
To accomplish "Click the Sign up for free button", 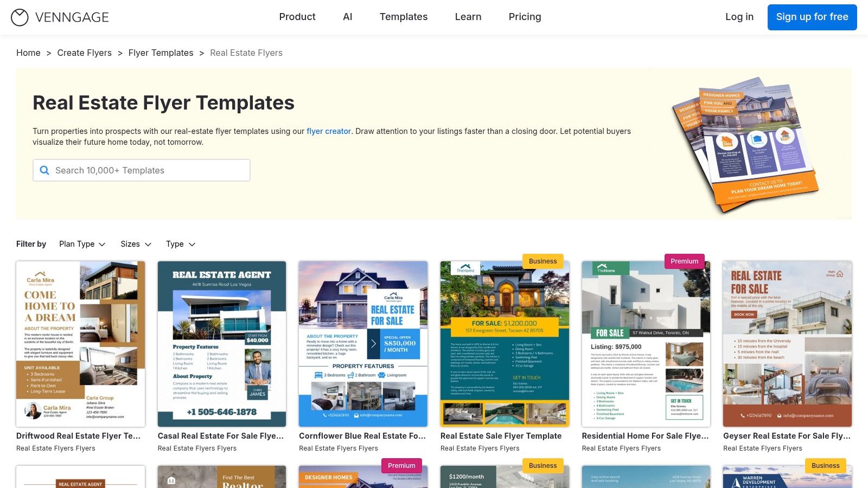I will point(812,17).
